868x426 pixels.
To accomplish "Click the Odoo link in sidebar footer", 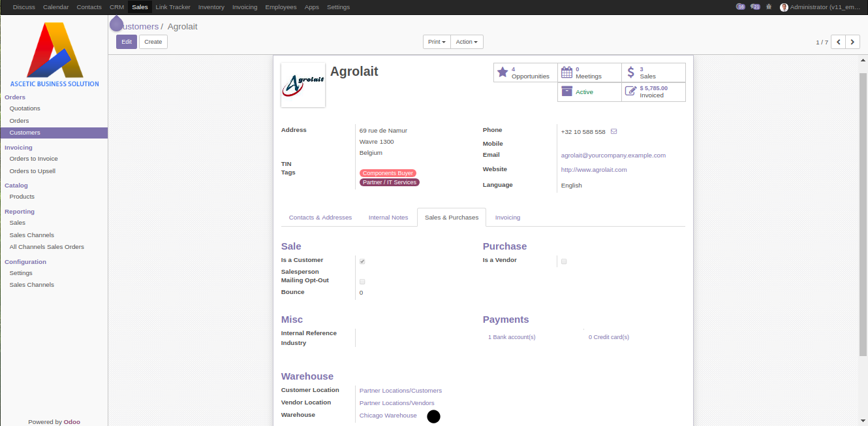I will coord(72,422).
